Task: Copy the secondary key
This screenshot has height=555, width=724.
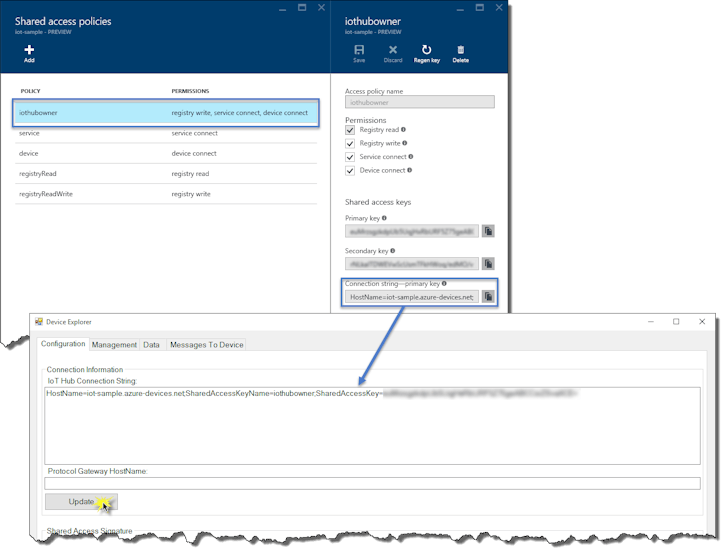Action: point(488,264)
